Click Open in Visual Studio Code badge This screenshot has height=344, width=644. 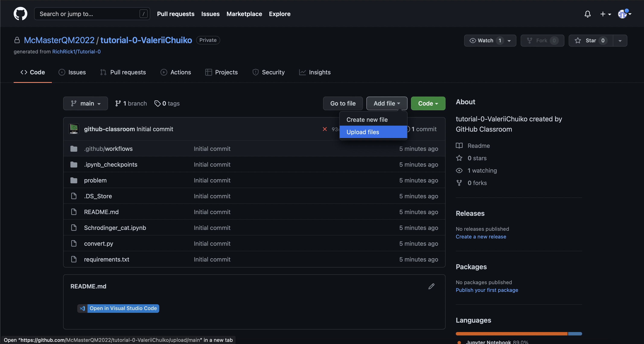(118, 309)
